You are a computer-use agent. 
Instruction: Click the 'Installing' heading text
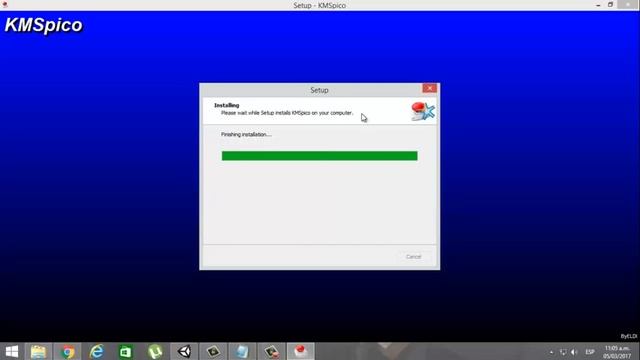pyautogui.click(x=227, y=105)
